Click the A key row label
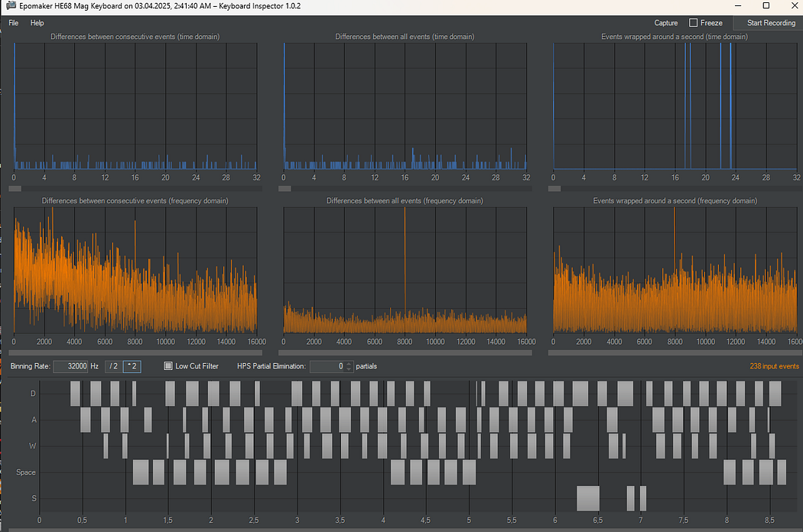The height and width of the screenshot is (532, 803). 34,420
